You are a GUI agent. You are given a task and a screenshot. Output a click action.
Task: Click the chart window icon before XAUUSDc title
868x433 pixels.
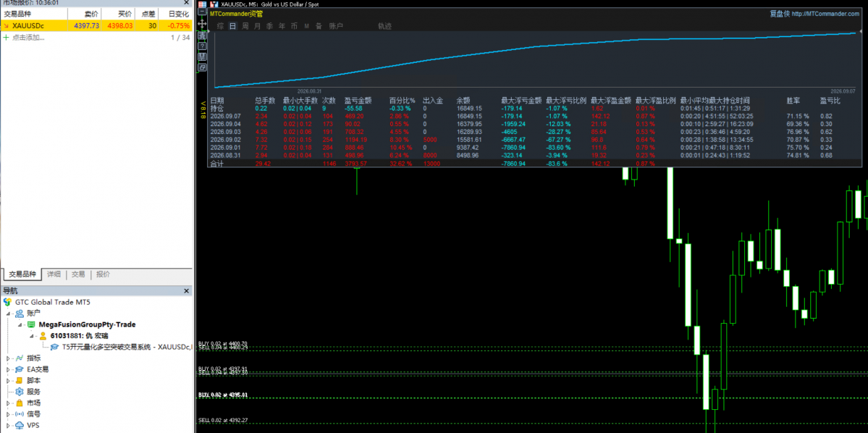pos(214,4)
